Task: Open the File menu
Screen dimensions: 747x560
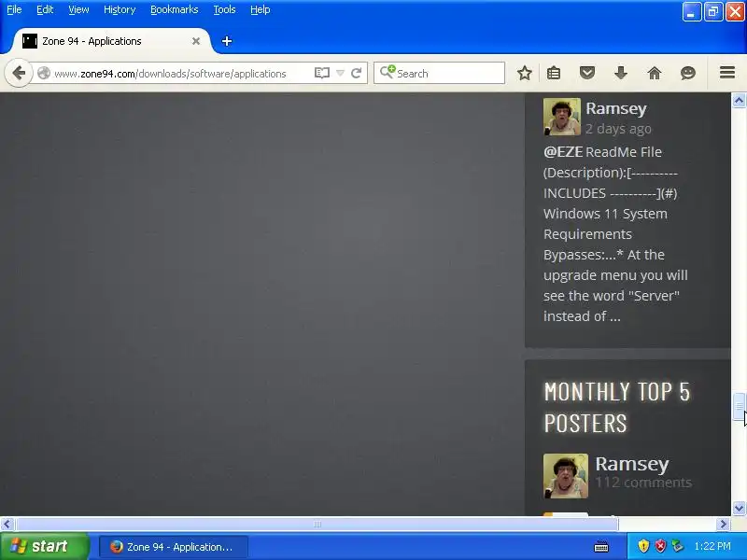Action: click(x=14, y=9)
